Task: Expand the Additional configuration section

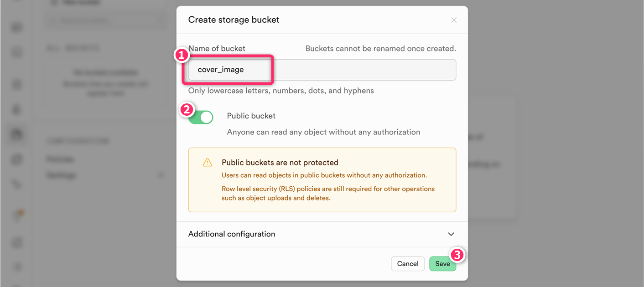Action: click(x=451, y=234)
